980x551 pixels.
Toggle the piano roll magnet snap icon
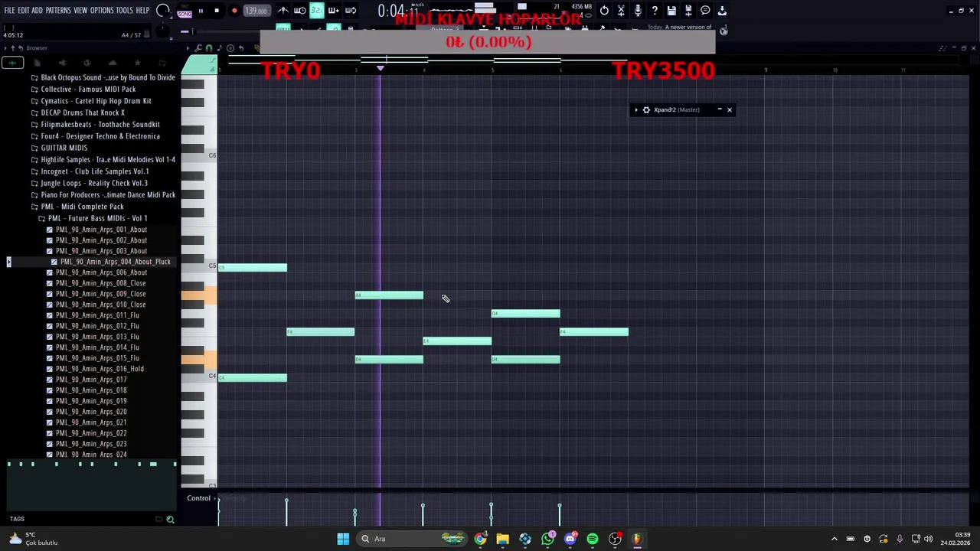(x=208, y=48)
